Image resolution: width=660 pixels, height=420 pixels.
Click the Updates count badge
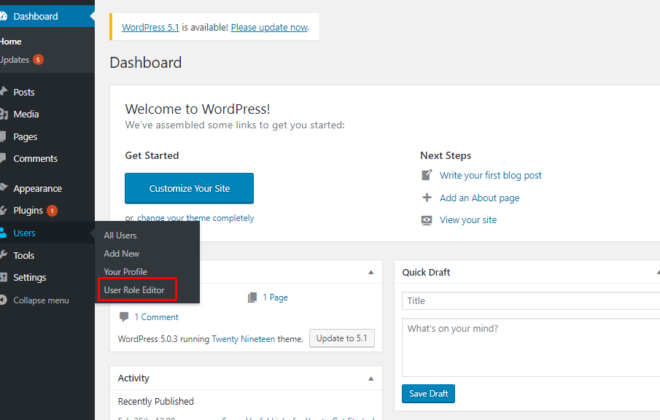click(38, 60)
